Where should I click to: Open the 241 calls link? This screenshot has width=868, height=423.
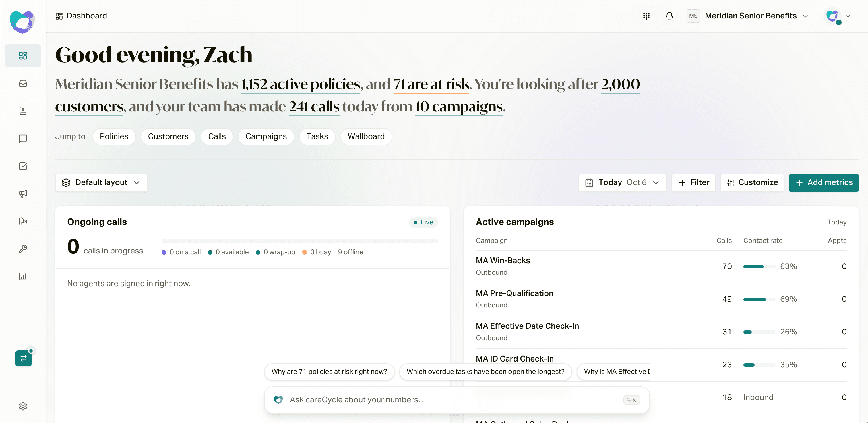pos(314,107)
